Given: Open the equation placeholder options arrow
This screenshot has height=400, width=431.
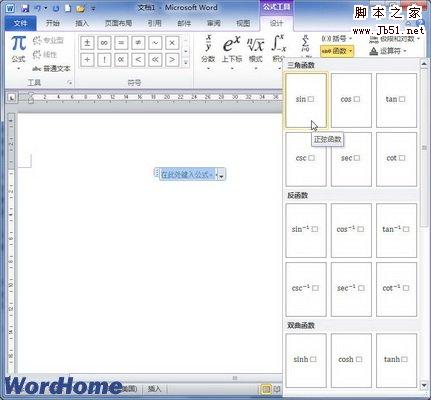Looking at the screenshot, I should [221, 174].
